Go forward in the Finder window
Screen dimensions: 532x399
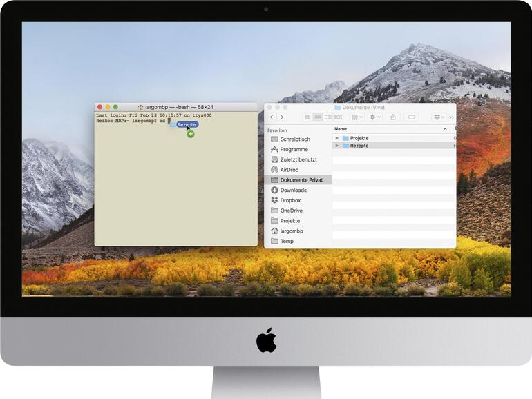click(x=282, y=117)
